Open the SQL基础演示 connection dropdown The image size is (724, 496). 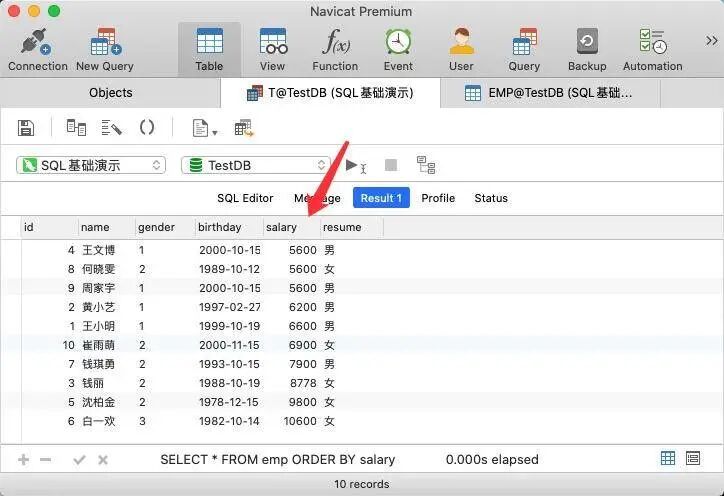[x=91, y=165]
